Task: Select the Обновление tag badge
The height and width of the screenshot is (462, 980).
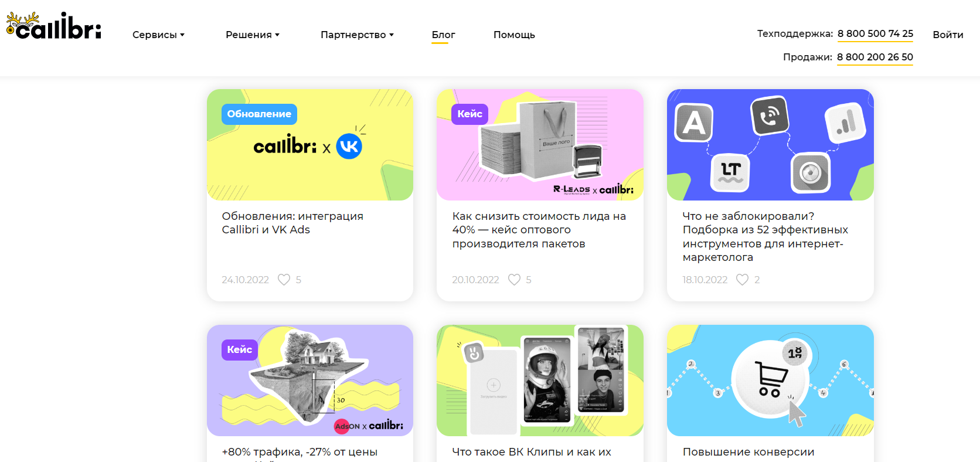Action: coord(259,114)
